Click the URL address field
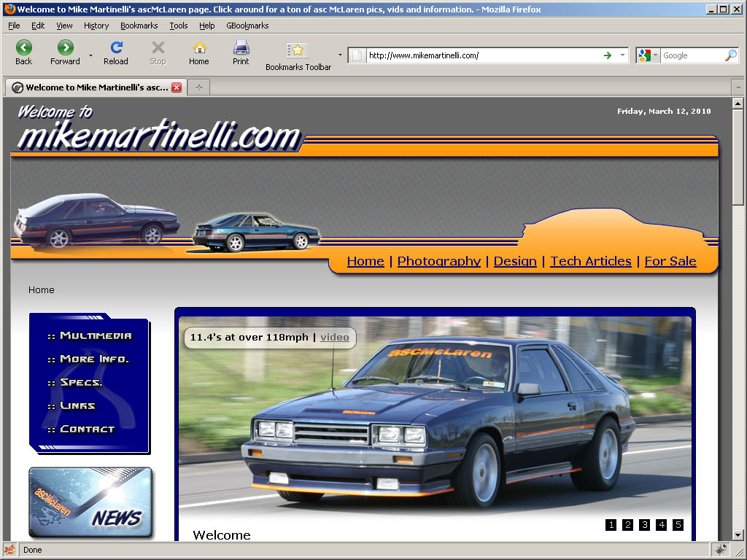 point(484,55)
